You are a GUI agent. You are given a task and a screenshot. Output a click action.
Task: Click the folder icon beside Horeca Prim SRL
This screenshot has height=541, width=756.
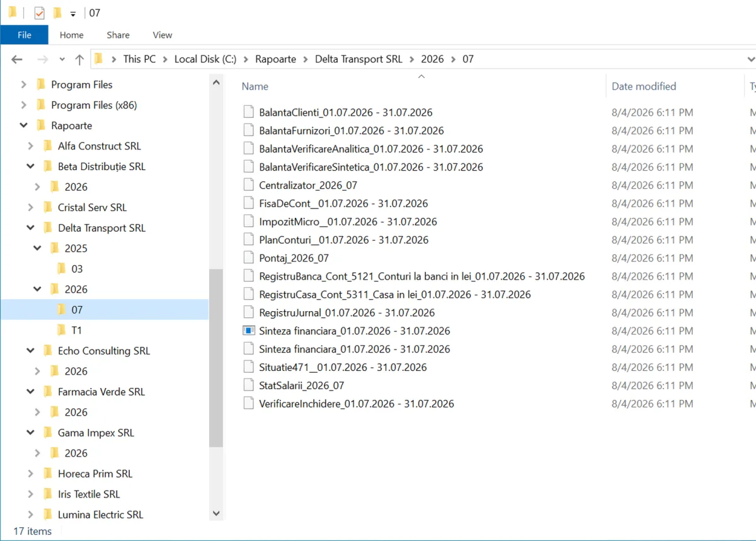pyautogui.click(x=48, y=474)
